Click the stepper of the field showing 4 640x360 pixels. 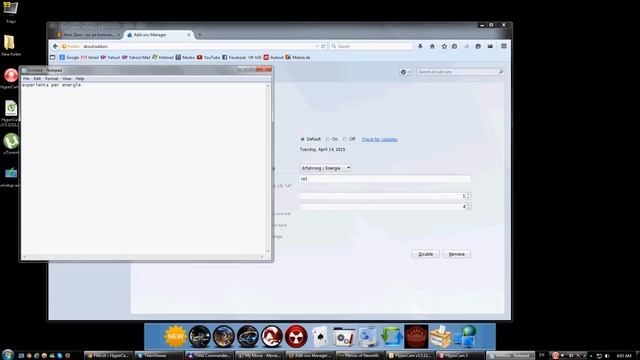click(468, 207)
